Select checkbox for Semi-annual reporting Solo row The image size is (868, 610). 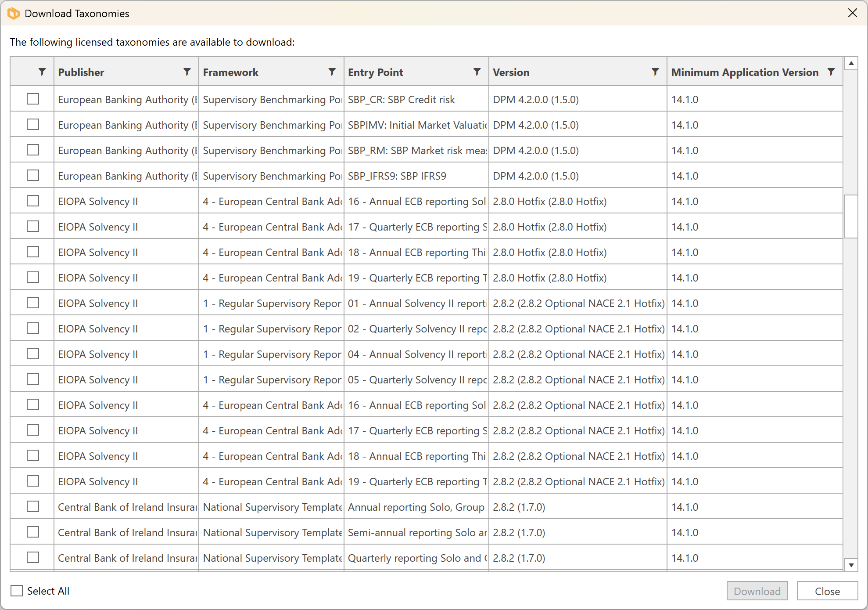(33, 532)
